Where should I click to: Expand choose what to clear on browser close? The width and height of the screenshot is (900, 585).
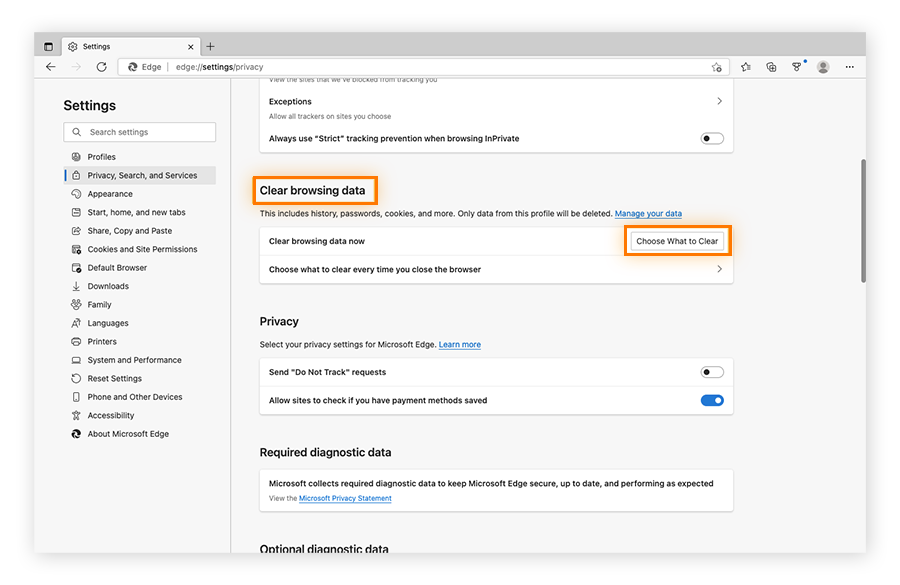pos(719,269)
